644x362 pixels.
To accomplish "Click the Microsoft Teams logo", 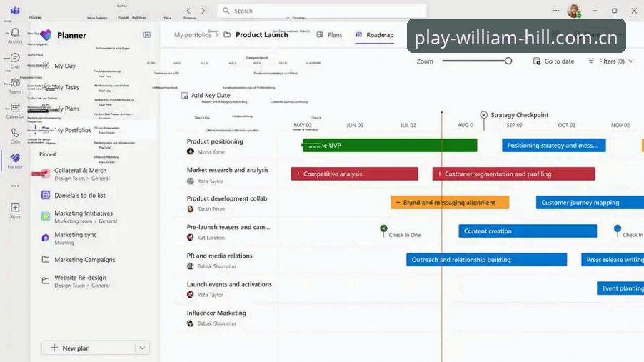I will click(15, 10).
